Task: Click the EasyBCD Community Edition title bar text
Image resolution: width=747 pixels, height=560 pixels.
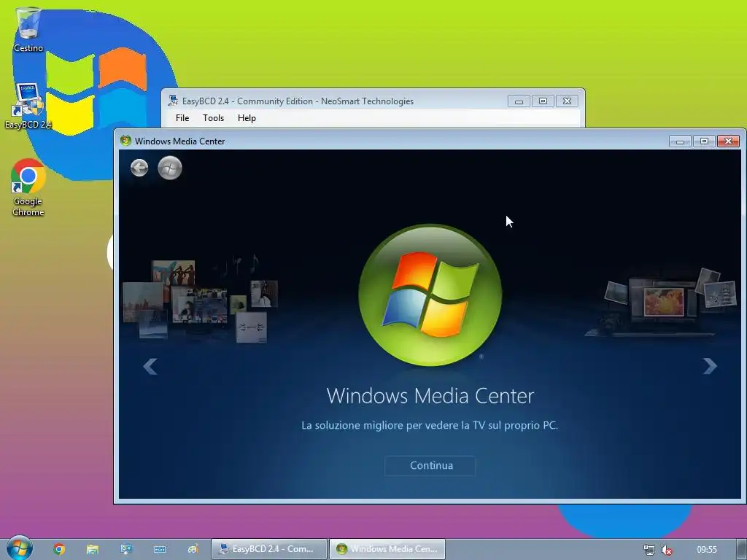Action: [x=298, y=101]
